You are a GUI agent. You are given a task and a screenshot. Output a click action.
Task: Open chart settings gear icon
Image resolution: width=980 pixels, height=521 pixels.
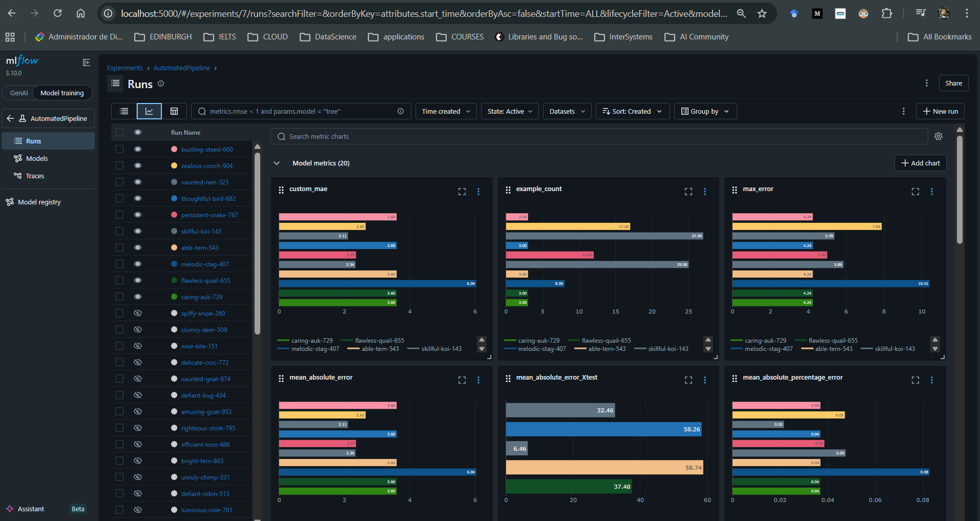[938, 136]
